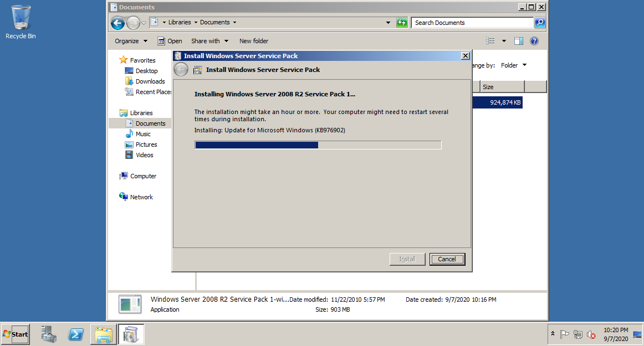The width and height of the screenshot is (644, 346).
Task: Show hidden system tray icons
Action: tap(553, 334)
